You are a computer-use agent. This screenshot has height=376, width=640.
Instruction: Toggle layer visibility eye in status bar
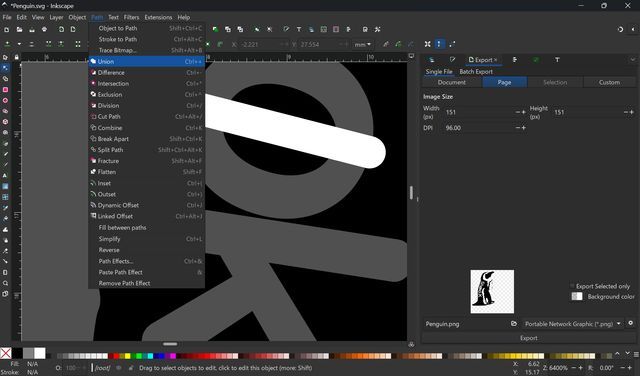[x=119, y=368]
